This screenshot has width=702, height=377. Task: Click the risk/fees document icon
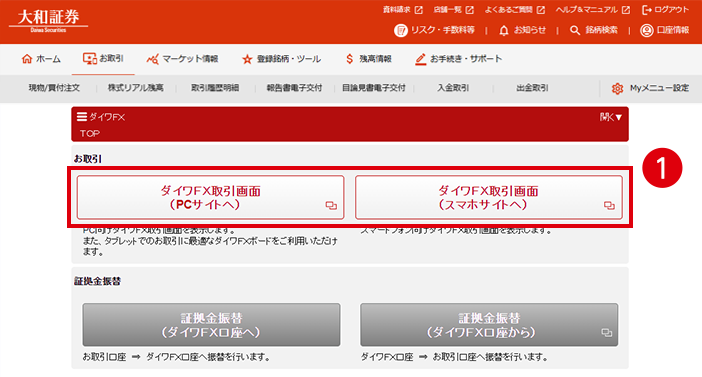pyautogui.click(x=400, y=30)
